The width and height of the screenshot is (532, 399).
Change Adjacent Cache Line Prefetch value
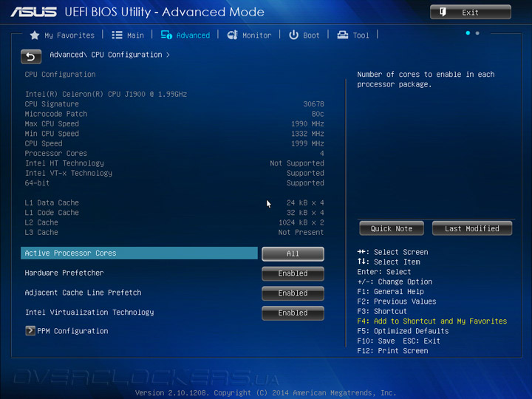(293, 293)
